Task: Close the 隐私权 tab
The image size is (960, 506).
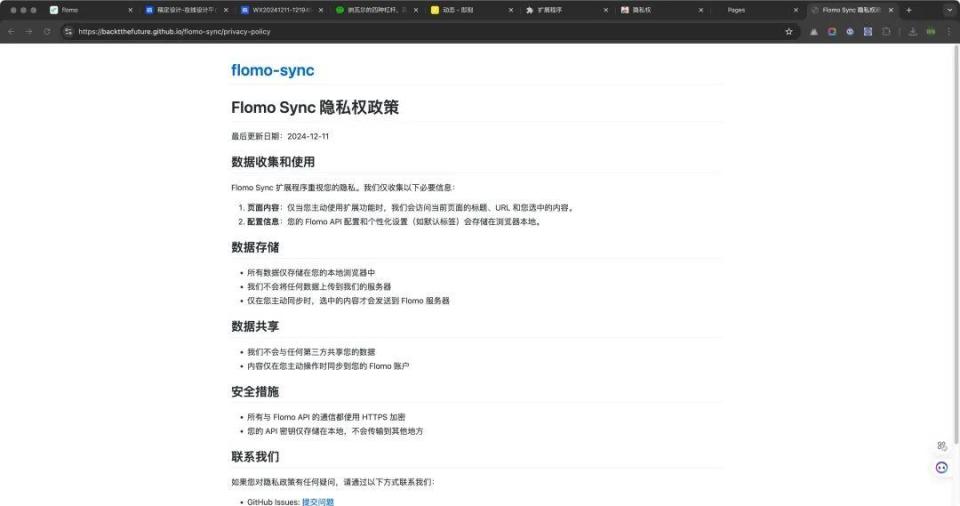Action: (701, 10)
